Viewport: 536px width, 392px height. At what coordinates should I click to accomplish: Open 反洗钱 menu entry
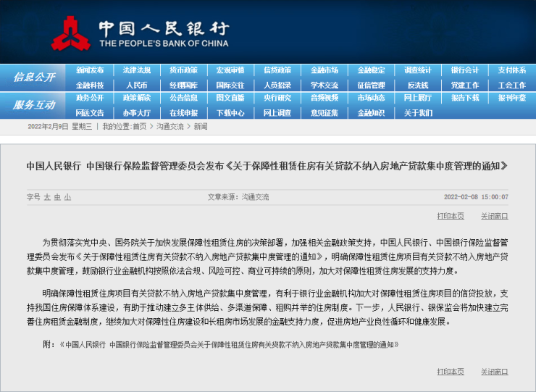(418, 85)
